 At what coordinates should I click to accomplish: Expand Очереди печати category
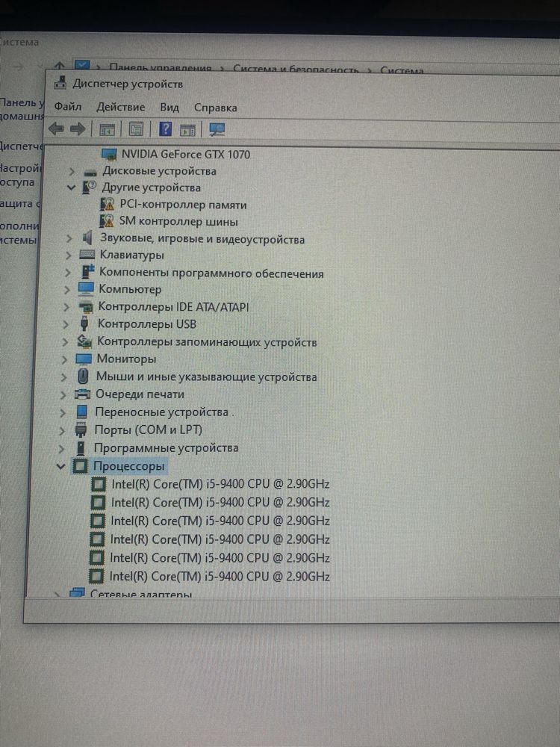[x=63, y=394]
